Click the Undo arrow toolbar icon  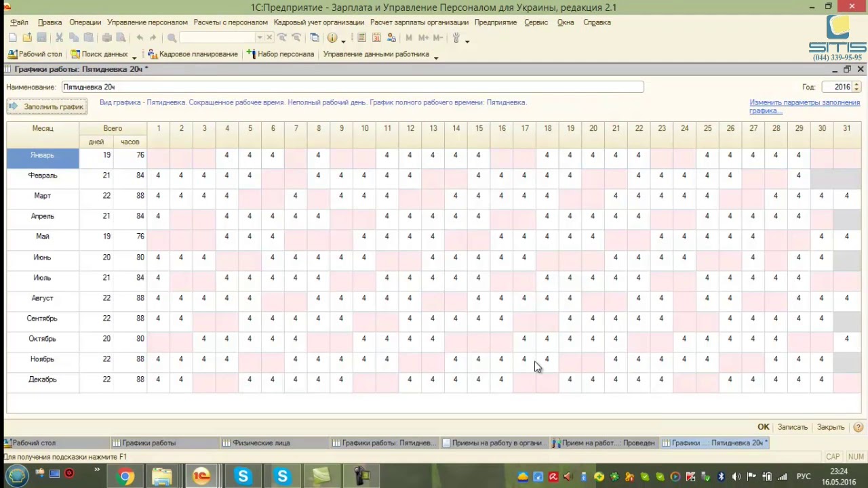click(140, 38)
